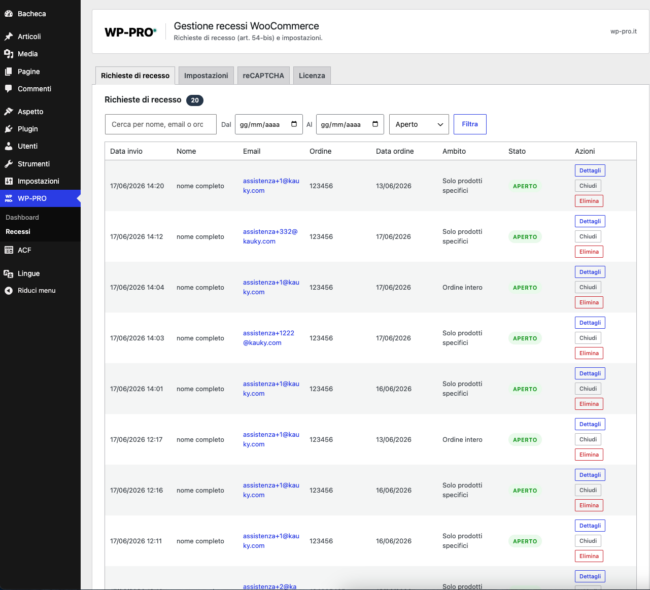
Task: Click the sidebar Impostazioni settings icon
Action: [8, 181]
